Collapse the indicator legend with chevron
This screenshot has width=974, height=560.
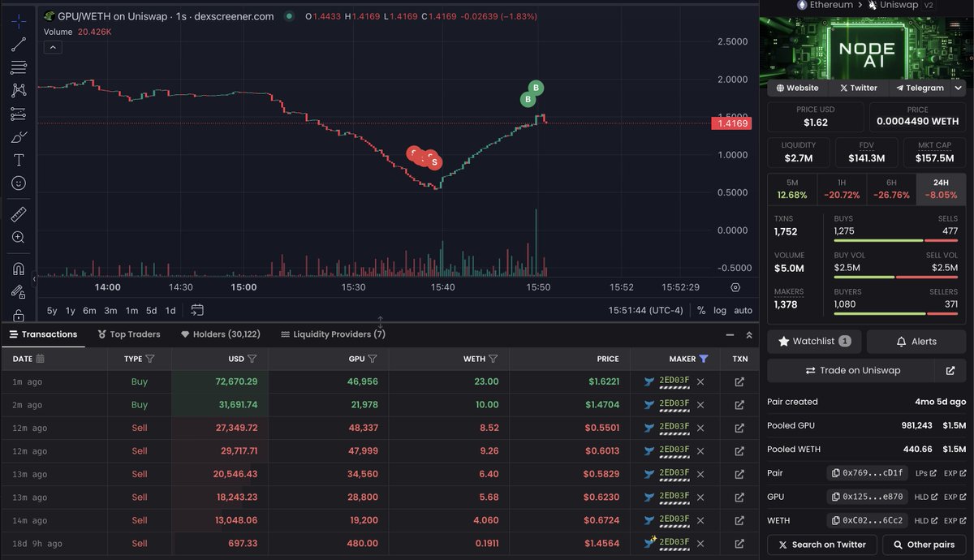(x=52, y=48)
